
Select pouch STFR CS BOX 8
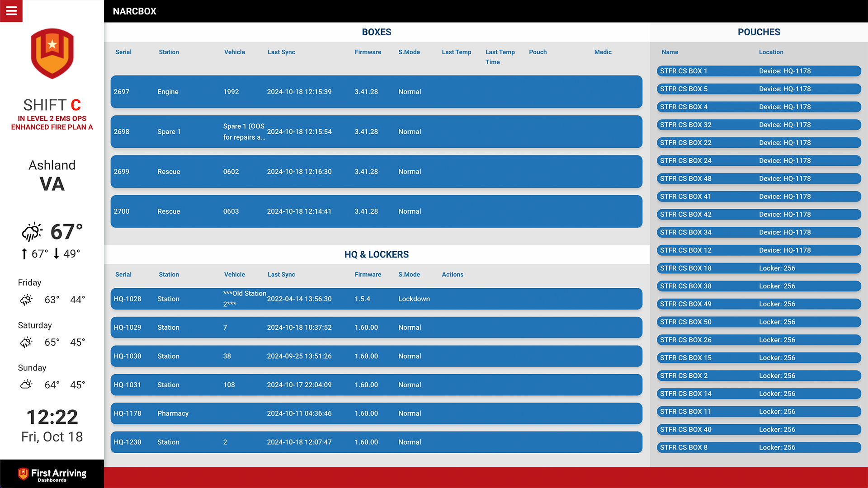coord(759,447)
